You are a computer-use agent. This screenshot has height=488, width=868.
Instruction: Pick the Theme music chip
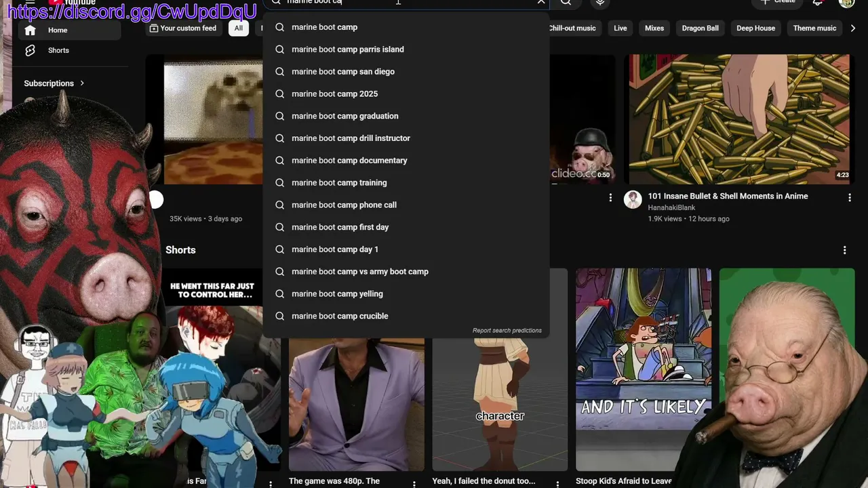point(814,28)
